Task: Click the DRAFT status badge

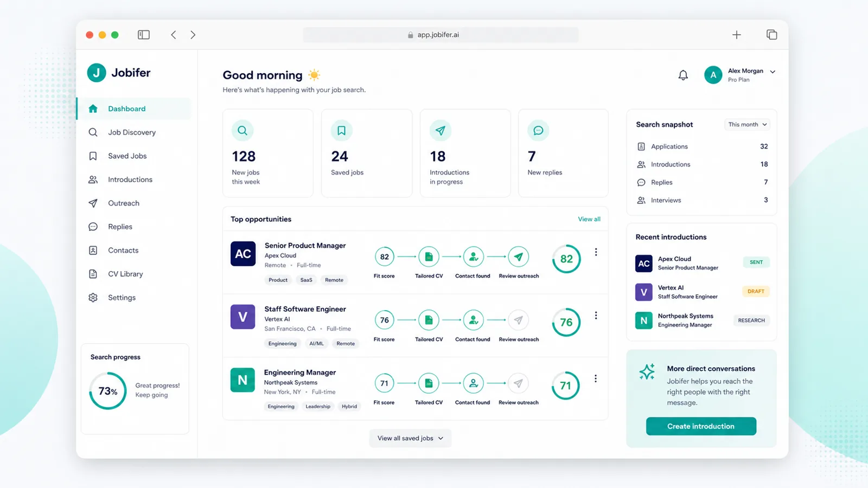Action: [x=756, y=291]
